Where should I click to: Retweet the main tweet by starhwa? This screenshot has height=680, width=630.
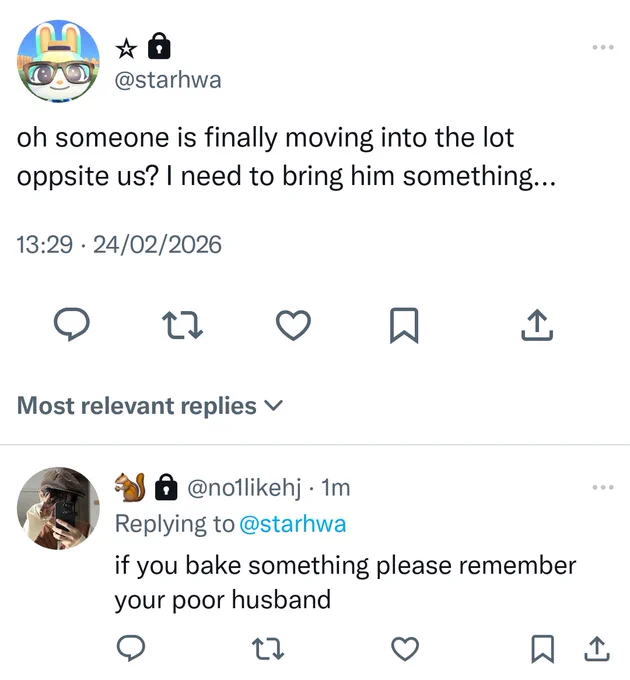182,326
